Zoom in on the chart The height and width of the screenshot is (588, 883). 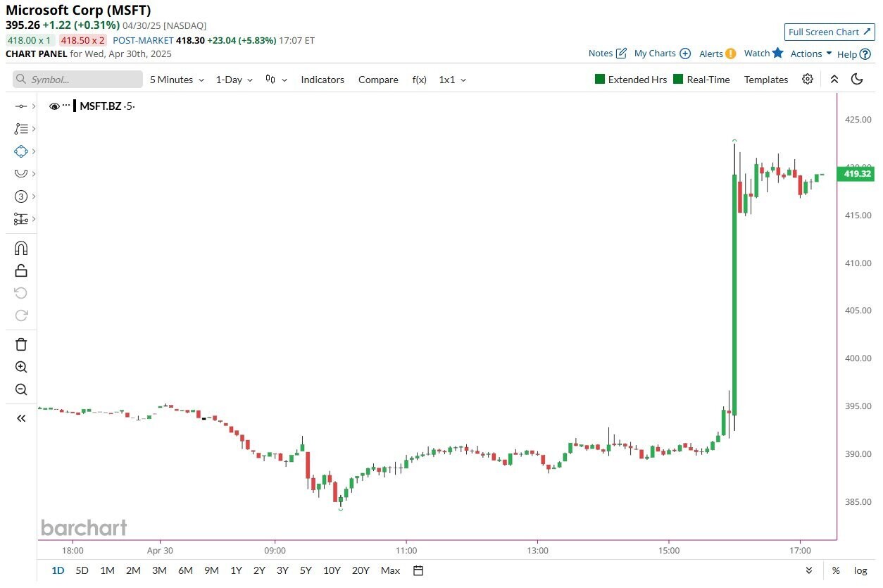coord(21,367)
